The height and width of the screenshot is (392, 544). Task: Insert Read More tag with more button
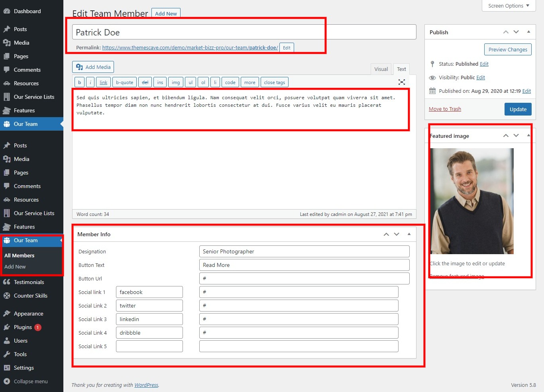(x=250, y=82)
